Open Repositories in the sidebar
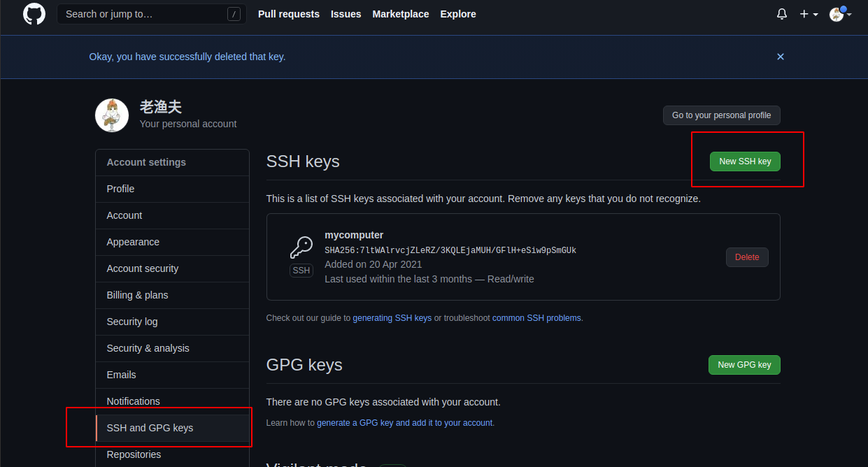The width and height of the screenshot is (868, 467). 172,454
